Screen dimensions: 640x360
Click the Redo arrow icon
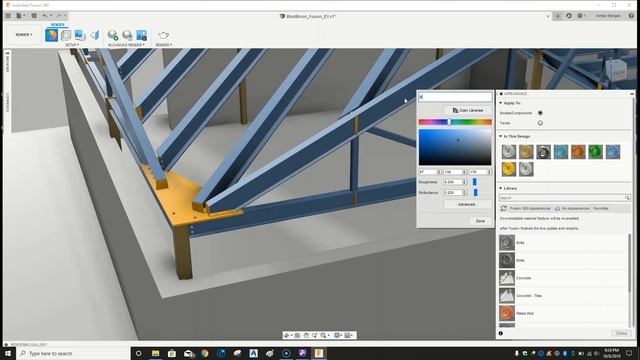[60, 16]
